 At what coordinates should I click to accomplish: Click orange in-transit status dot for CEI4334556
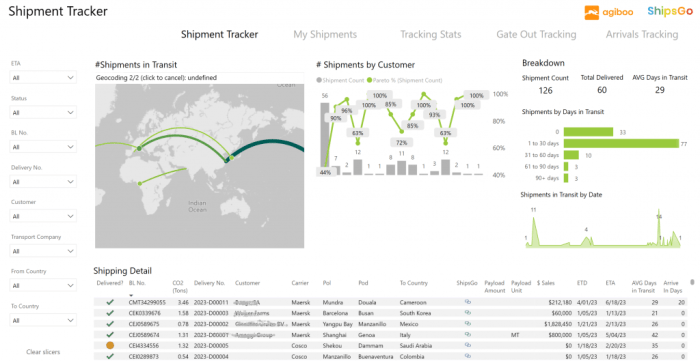coord(110,345)
